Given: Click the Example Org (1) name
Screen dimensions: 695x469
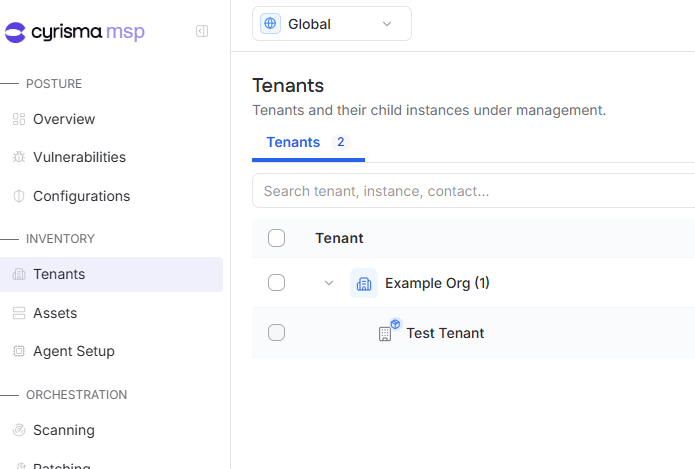Looking at the screenshot, I should tap(437, 283).
